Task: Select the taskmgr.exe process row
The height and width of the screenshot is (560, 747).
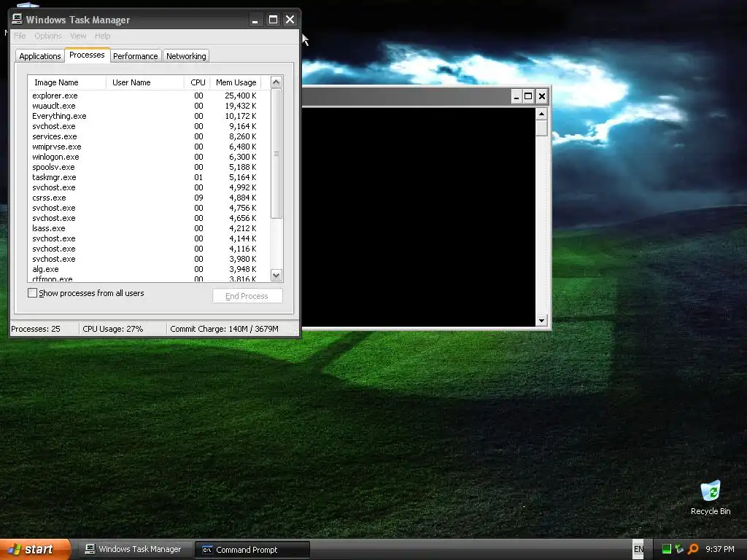Action: (149, 177)
